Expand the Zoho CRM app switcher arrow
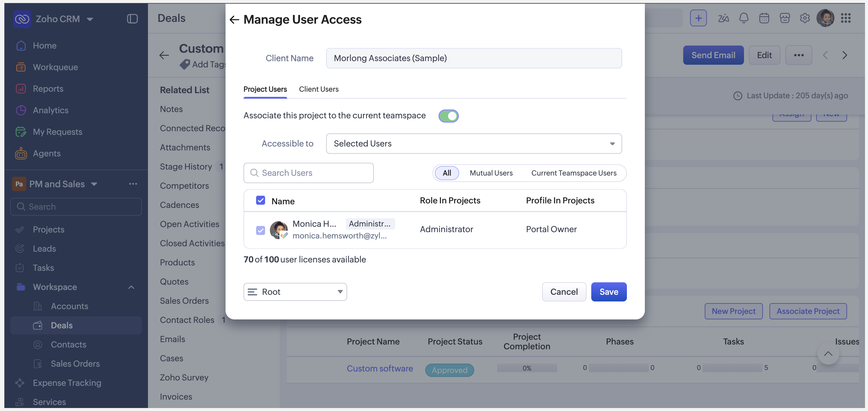Viewport: 868px width, 411px height. tap(90, 19)
